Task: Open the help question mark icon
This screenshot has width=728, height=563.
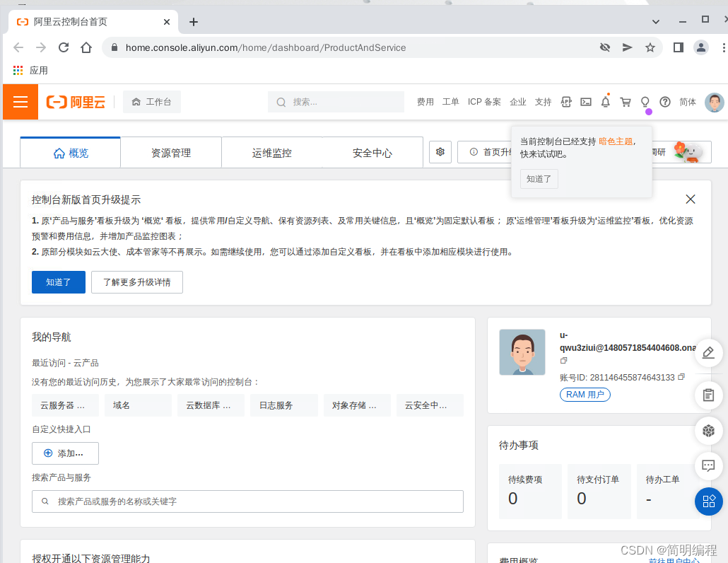Action: (665, 102)
